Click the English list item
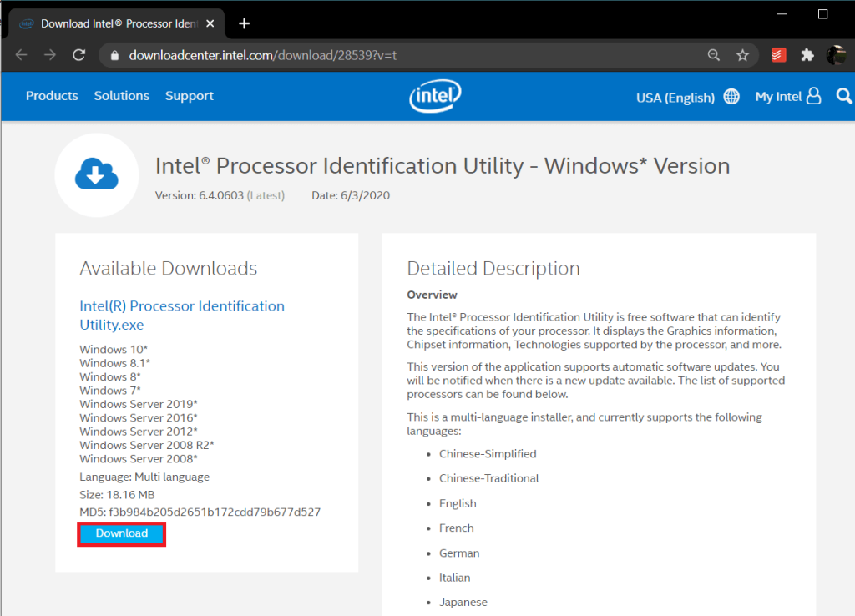 click(458, 503)
